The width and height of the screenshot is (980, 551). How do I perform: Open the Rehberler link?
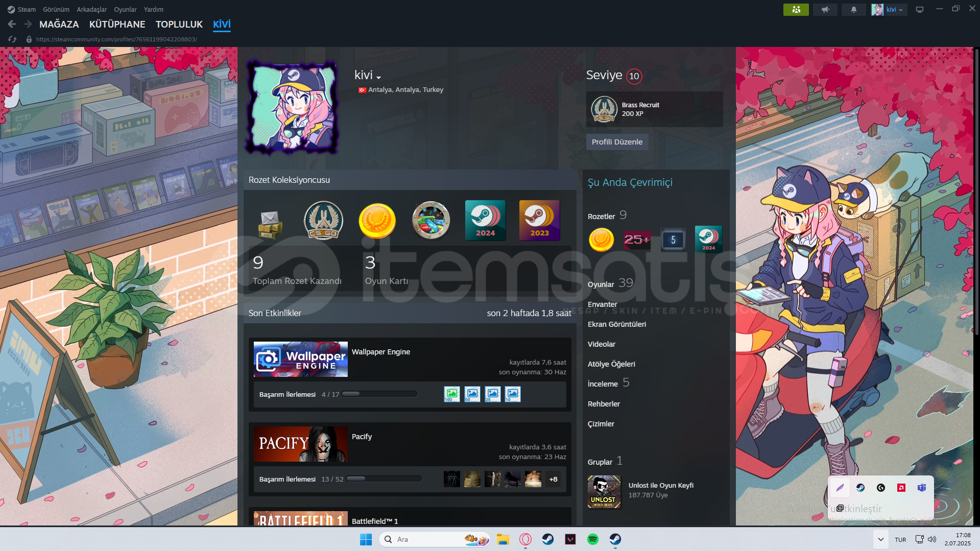[604, 404]
